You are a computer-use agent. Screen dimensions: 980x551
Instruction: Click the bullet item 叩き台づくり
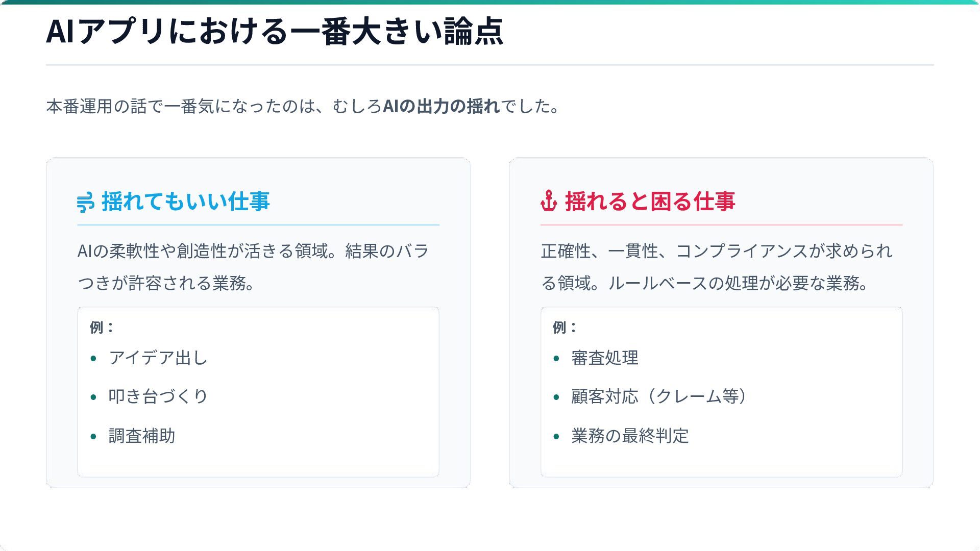pos(158,396)
